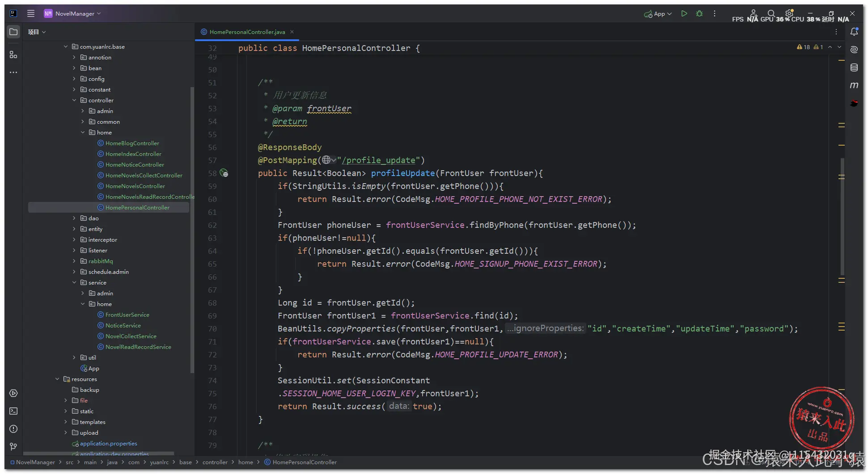Open HomeNovelsCollectController file
Screen dimensions: 868x474
(x=144, y=175)
